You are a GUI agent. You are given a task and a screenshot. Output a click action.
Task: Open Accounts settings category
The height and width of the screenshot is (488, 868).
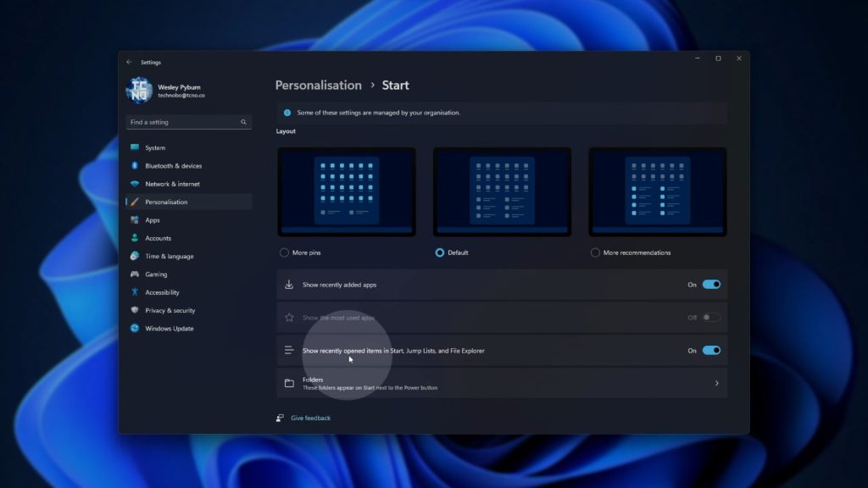pos(189,238)
